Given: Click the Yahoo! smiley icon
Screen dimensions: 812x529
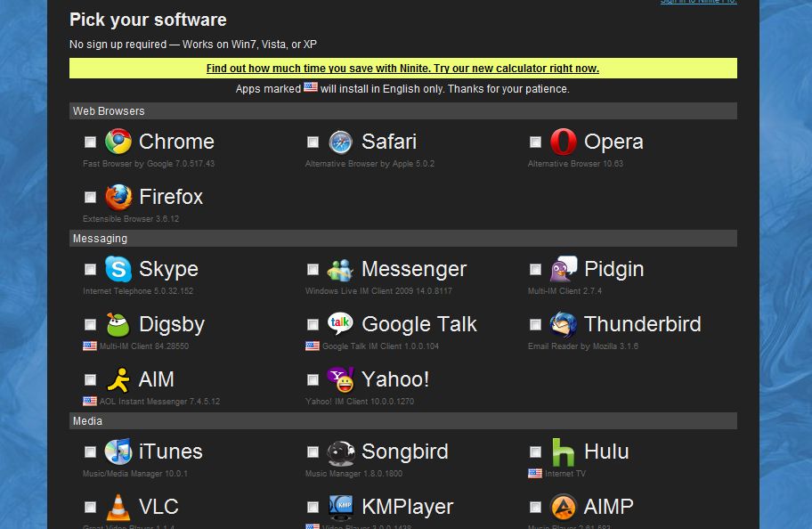Looking at the screenshot, I should (x=340, y=379).
